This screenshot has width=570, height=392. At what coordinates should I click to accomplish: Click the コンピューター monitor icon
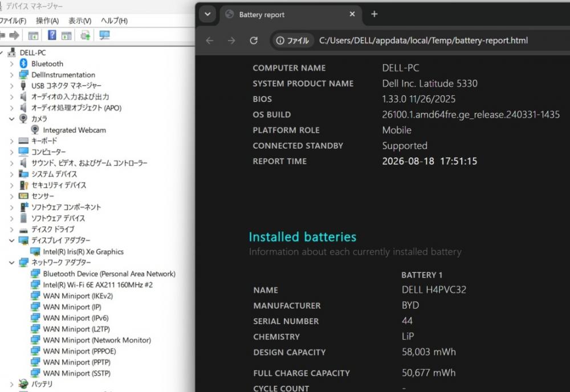23,152
